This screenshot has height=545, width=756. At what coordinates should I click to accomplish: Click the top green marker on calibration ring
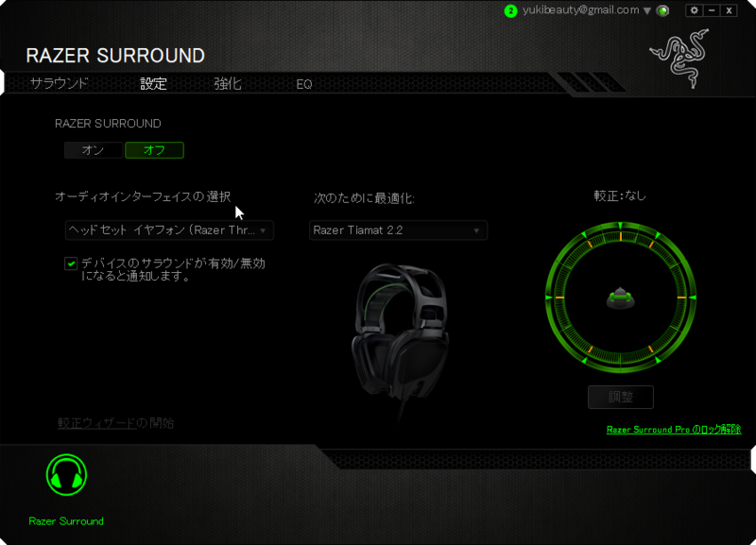point(621,226)
